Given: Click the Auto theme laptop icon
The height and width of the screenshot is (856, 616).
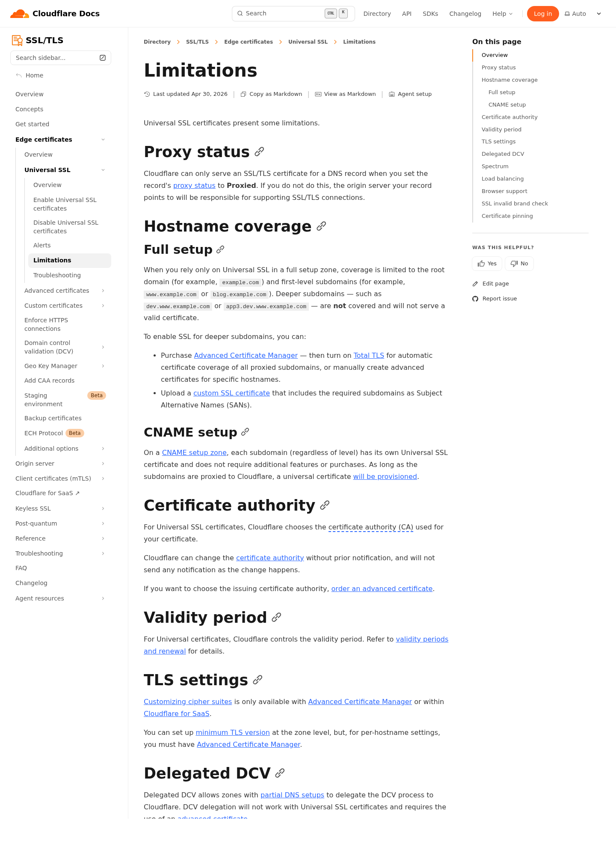Looking at the screenshot, I should [x=567, y=14].
